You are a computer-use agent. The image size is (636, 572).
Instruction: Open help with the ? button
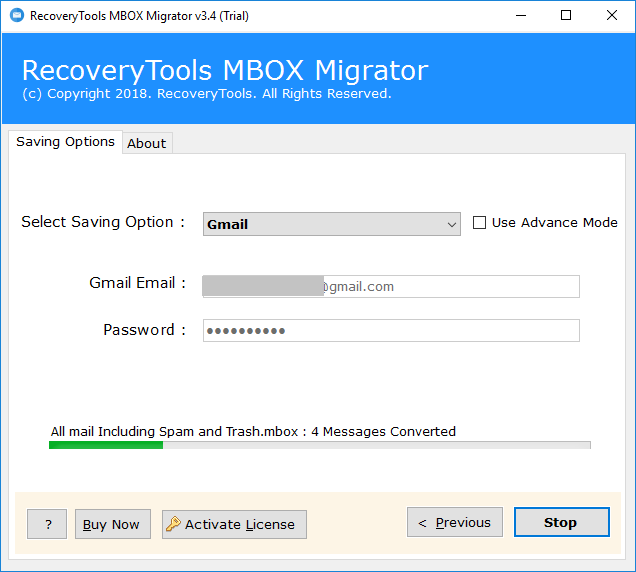[47, 524]
